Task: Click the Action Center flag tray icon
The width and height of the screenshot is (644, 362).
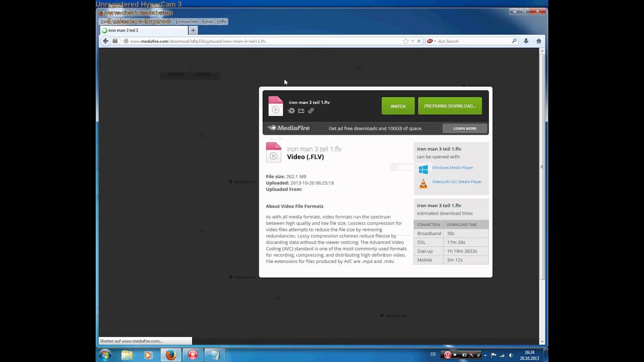Action: click(x=494, y=355)
